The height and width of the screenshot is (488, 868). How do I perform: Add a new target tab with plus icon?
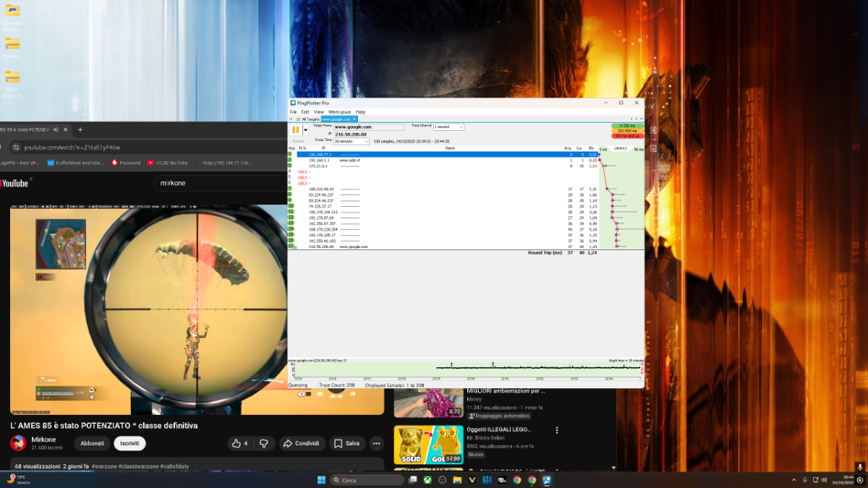(x=290, y=119)
